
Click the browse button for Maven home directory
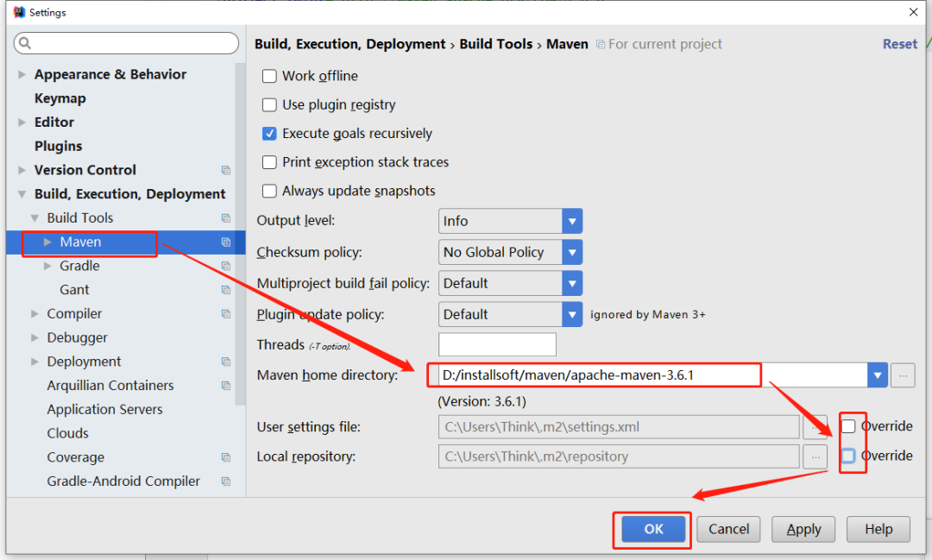903,375
